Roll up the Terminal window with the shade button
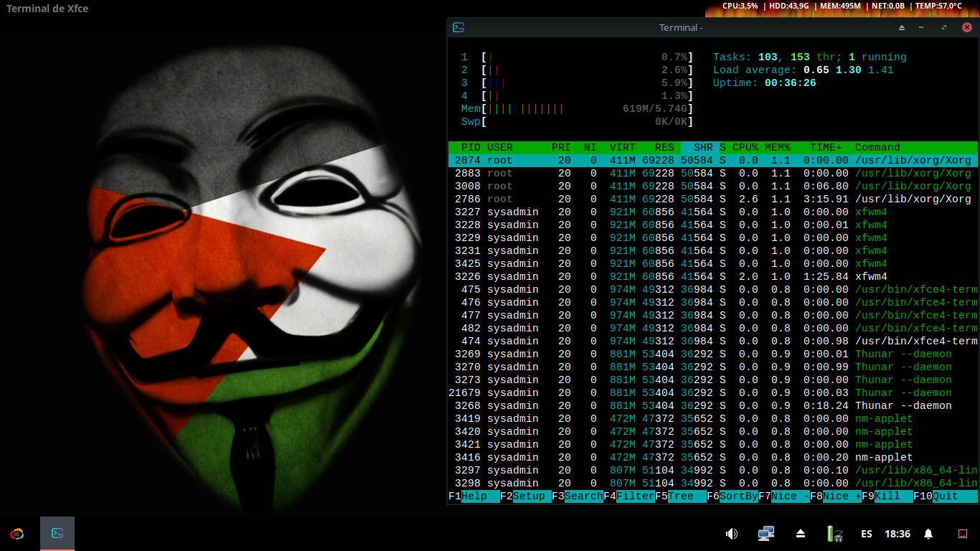 [x=902, y=27]
